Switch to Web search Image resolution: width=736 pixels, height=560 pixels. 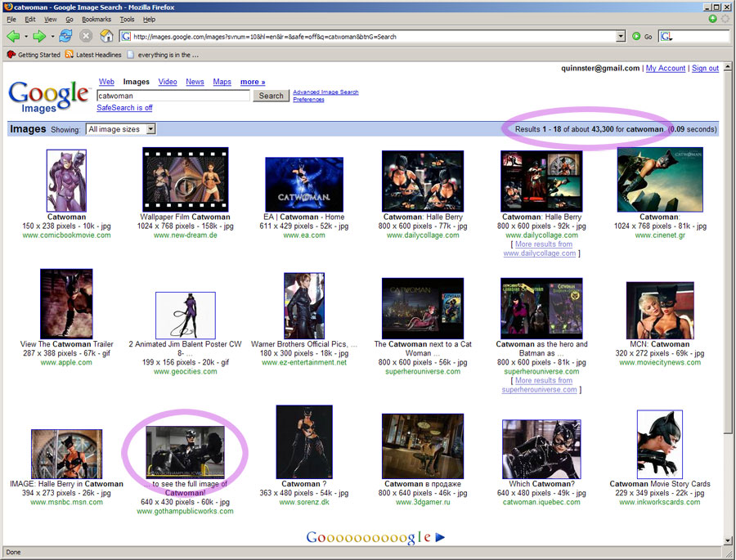click(x=106, y=82)
